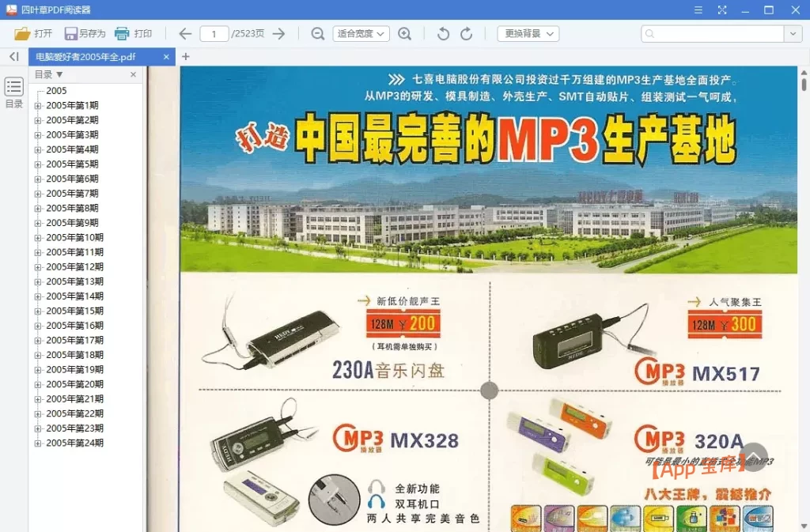Open the 更换背景 background dropdown
810x532 pixels.
(525, 33)
